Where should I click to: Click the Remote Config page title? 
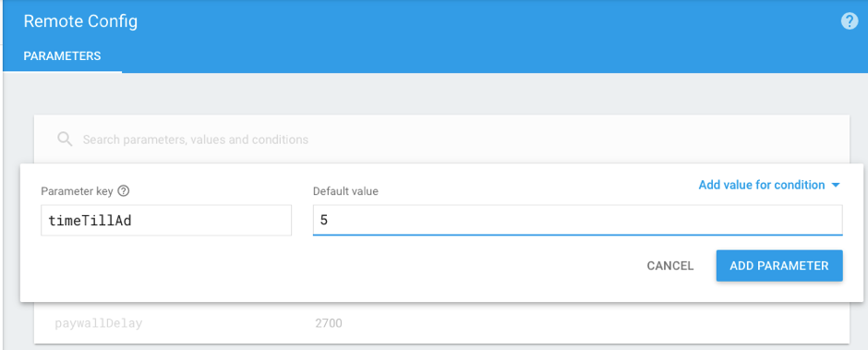pyautogui.click(x=80, y=21)
